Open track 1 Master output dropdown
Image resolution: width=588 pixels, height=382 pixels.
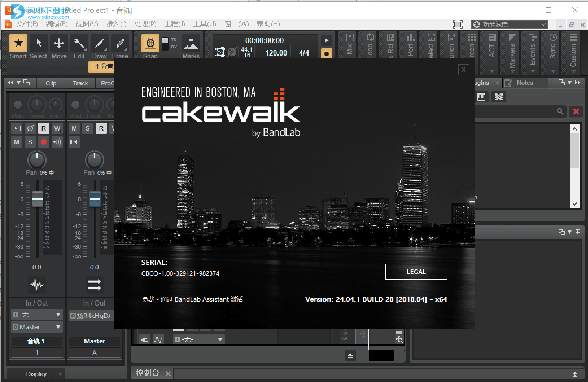37,327
